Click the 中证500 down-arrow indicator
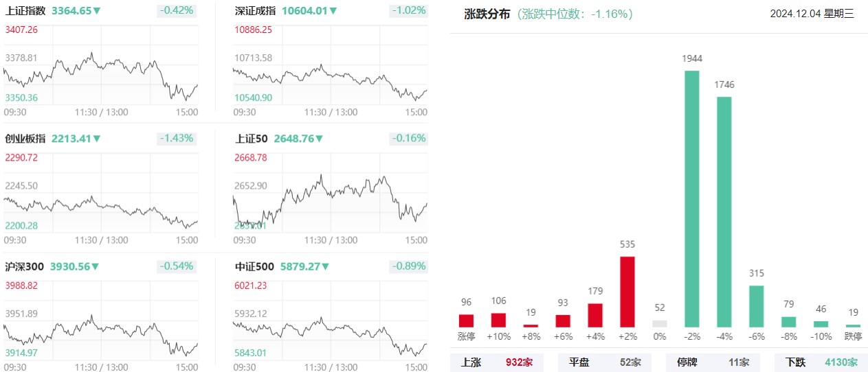The image size is (868, 372). 325,266
